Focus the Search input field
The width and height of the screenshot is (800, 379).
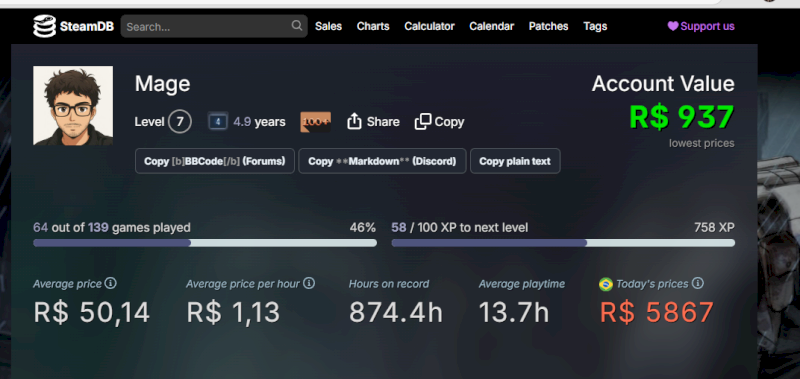pyautogui.click(x=214, y=26)
